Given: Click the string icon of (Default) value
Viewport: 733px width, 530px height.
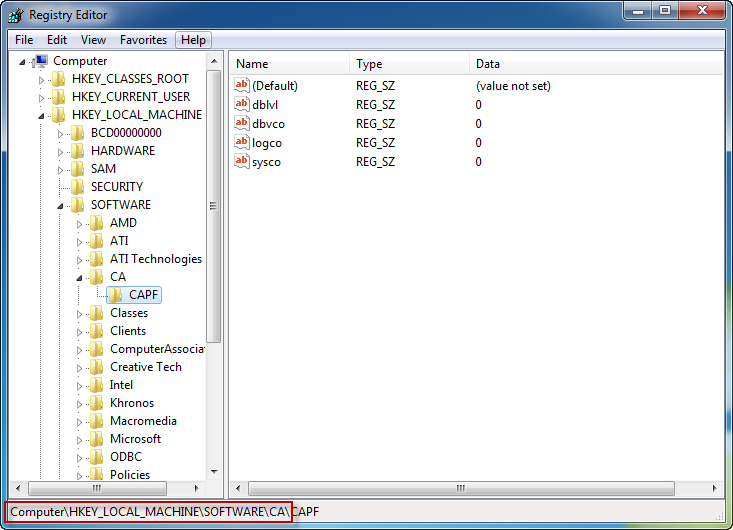Looking at the screenshot, I should [242, 85].
